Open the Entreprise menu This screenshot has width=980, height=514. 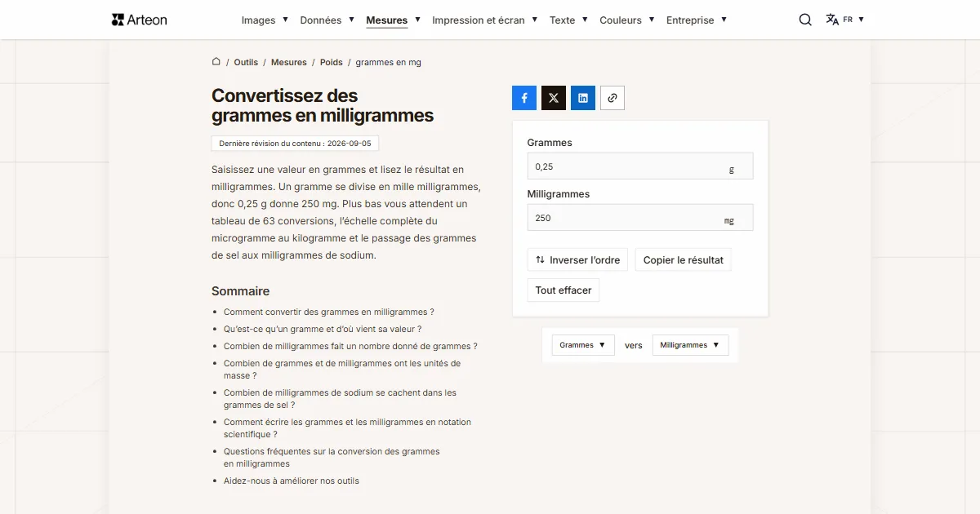(697, 20)
